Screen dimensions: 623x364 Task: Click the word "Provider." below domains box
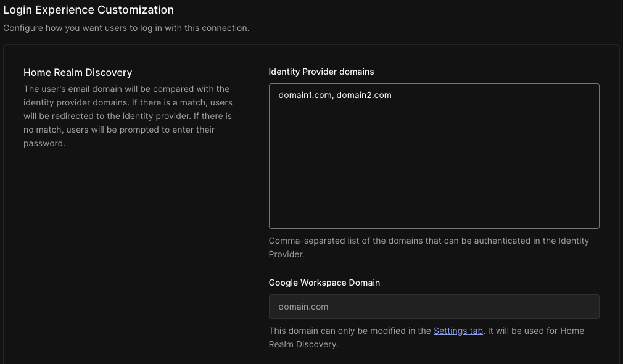point(286,254)
